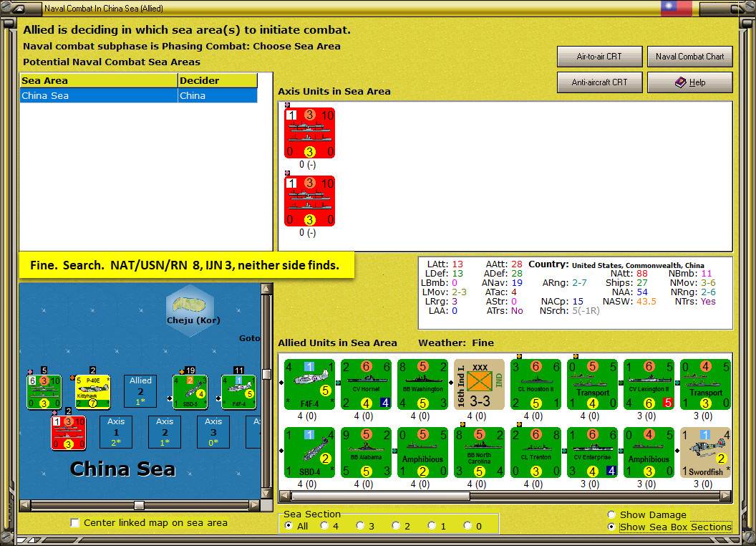Image resolution: width=756 pixels, height=546 pixels.
Task: Check Center linked map on sea area
Action: [74, 523]
